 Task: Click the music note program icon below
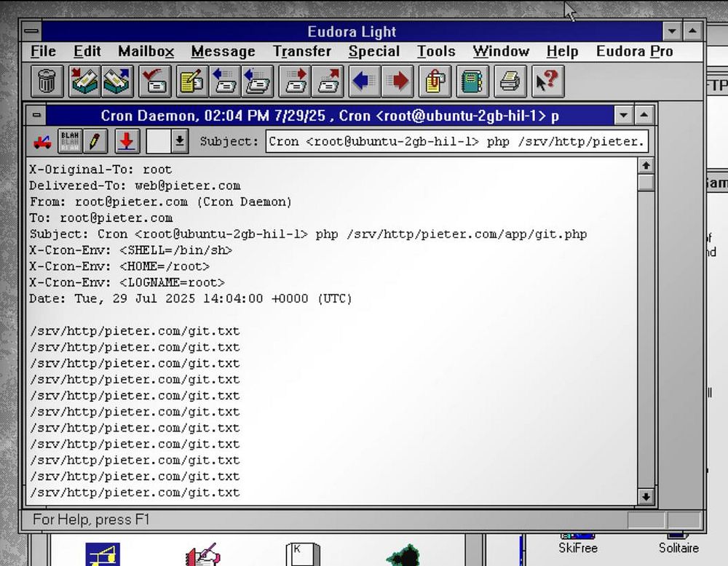(x=103, y=554)
